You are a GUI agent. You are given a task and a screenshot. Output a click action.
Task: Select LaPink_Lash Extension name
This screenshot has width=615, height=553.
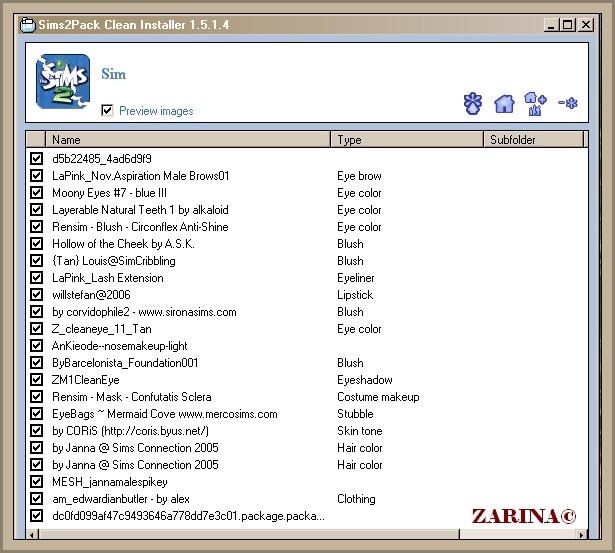coord(107,278)
